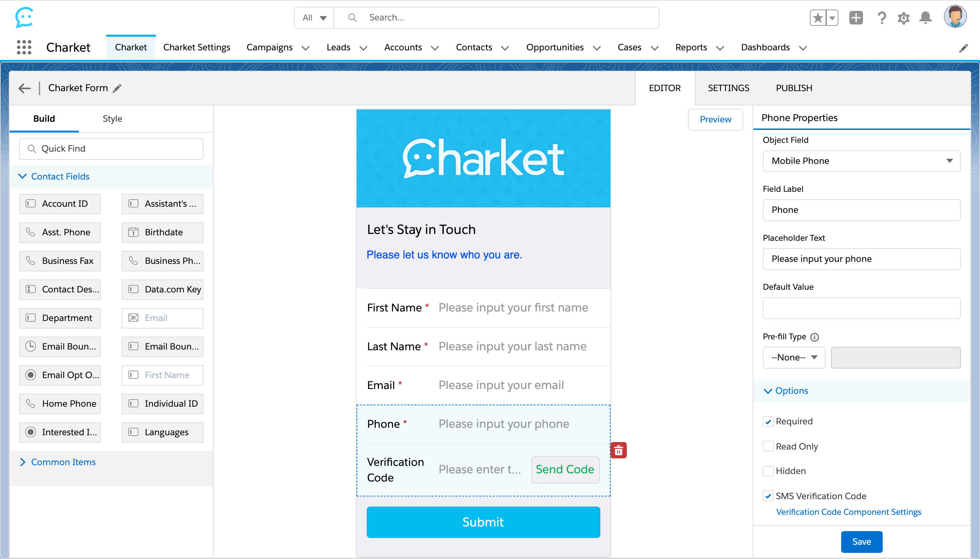Open the setup gear icon
Viewport: 980px width, 559px height.
tap(903, 18)
